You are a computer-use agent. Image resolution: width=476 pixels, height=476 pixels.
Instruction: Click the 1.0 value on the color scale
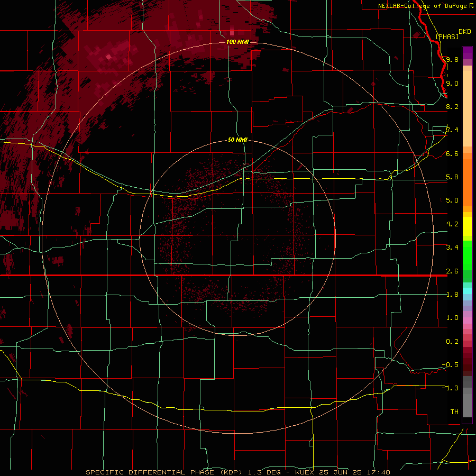[x=452, y=318]
